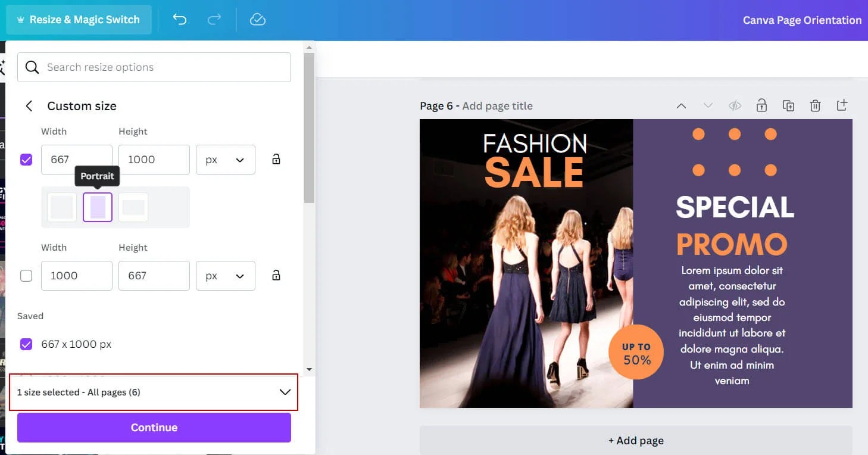Image resolution: width=868 pixels, height=455 pixels.
Task: Go back using Custom size arrow
Action: click(29, 106)
